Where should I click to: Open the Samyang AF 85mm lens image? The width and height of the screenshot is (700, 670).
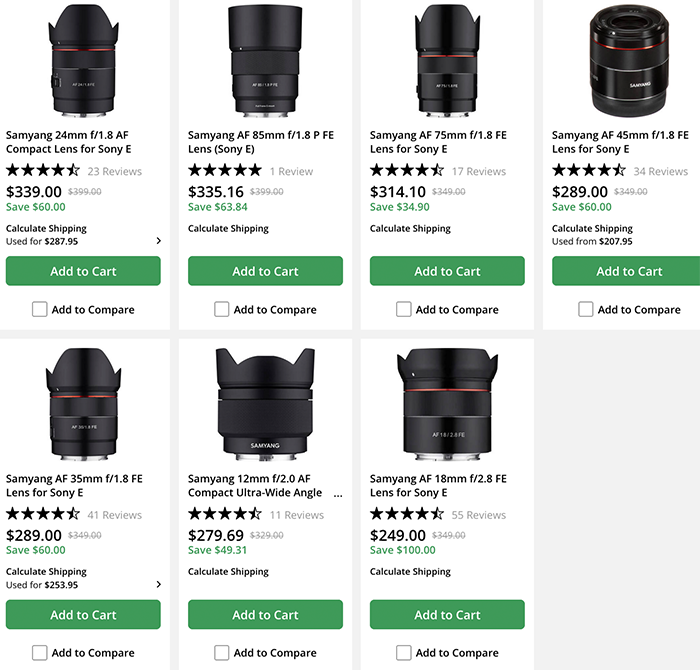(x=265, y=60)
